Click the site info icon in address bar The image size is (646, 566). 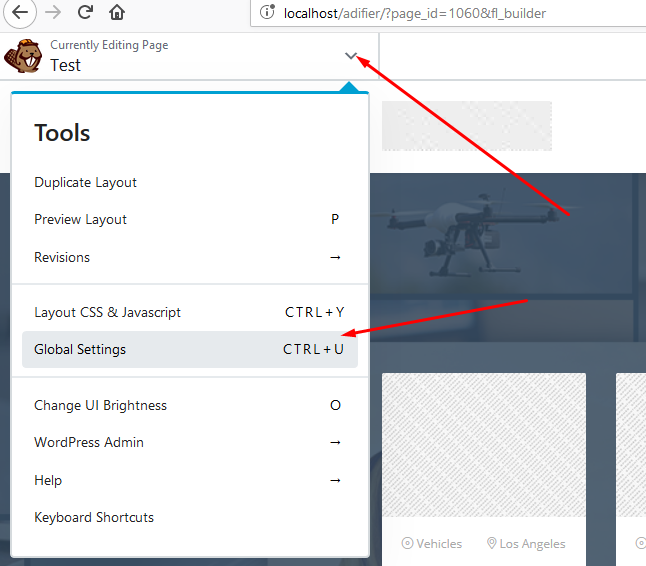click(x=266, y=14)
